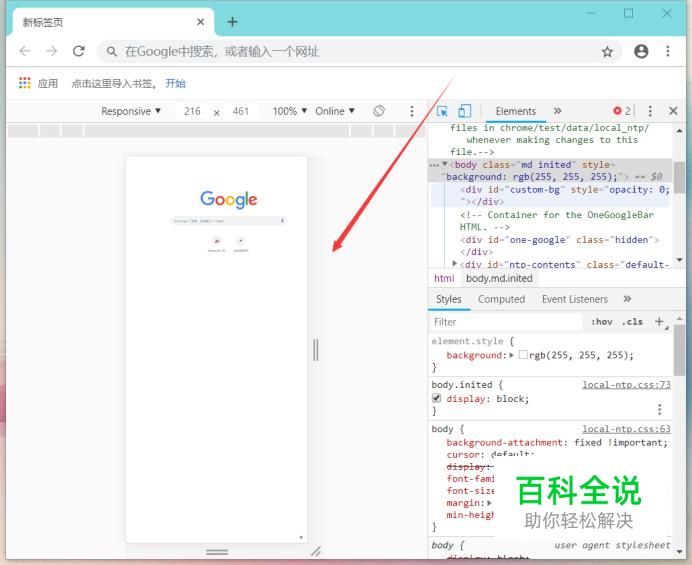Click the emulated page search box

(229, 221)
